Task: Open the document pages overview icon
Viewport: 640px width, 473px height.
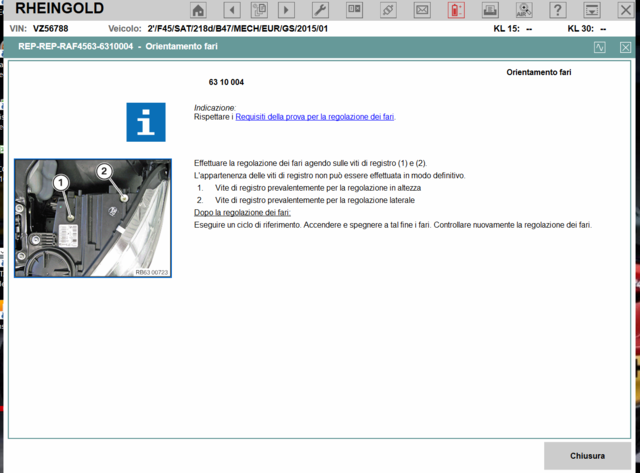Action: pos(258,10)
